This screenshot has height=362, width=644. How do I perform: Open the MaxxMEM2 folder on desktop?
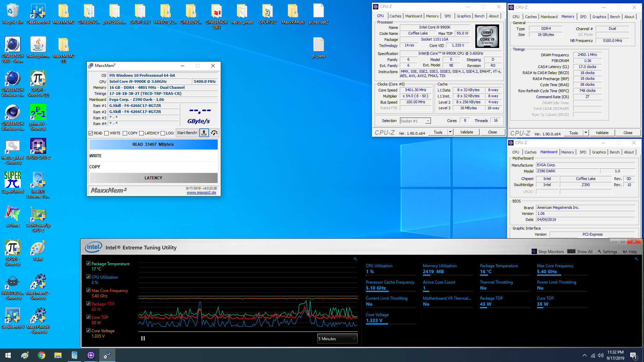pyautogui.click(x=64, y=14)
